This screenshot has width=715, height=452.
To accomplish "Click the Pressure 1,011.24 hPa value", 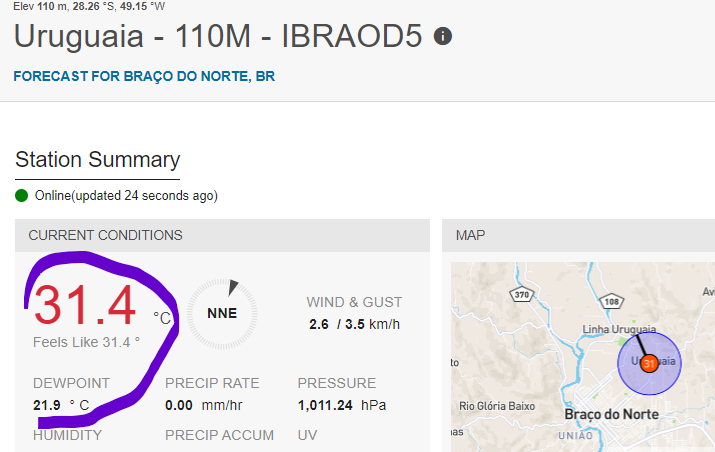I will (x=342, y=405).
